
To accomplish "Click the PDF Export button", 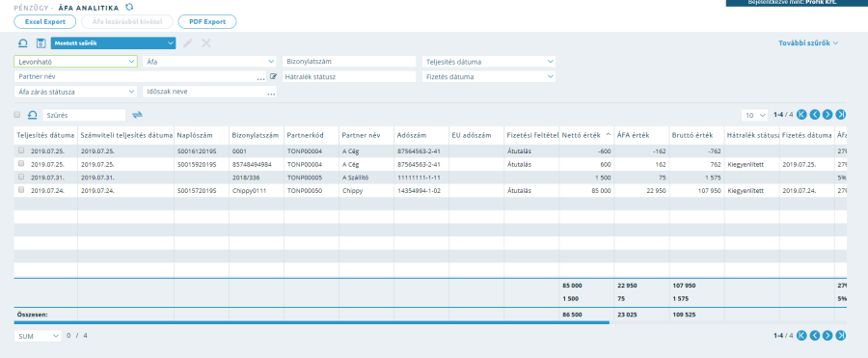I will tap(207, 21).
